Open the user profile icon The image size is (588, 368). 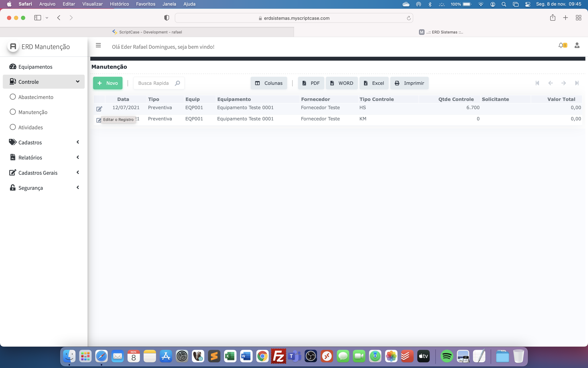577,45
